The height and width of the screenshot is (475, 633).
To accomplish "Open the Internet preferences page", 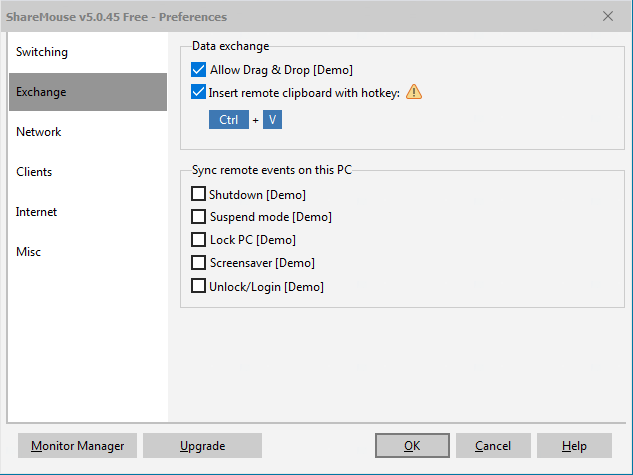I will click(x=87, y=212).
